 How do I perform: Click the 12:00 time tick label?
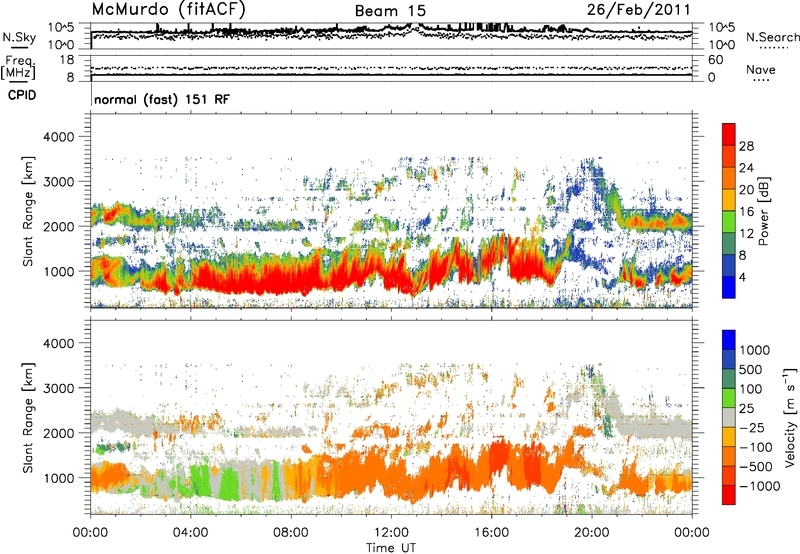(x=391, y=533)
